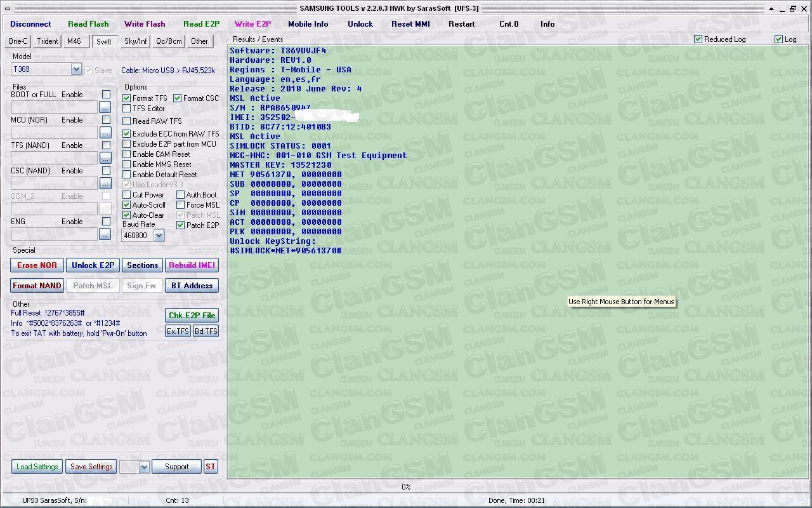Click the Support button
Image resolution: width=812 pixels, height=508 pixels.
click(x=176, y=467)
